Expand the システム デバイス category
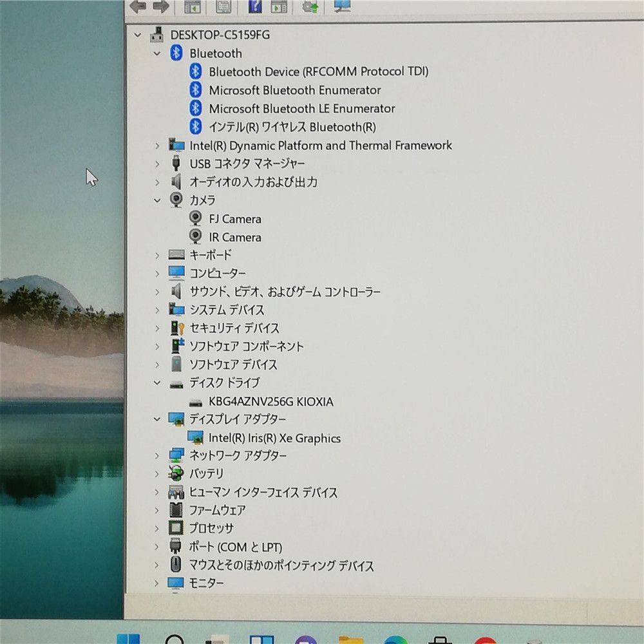 tap(157, 310)
